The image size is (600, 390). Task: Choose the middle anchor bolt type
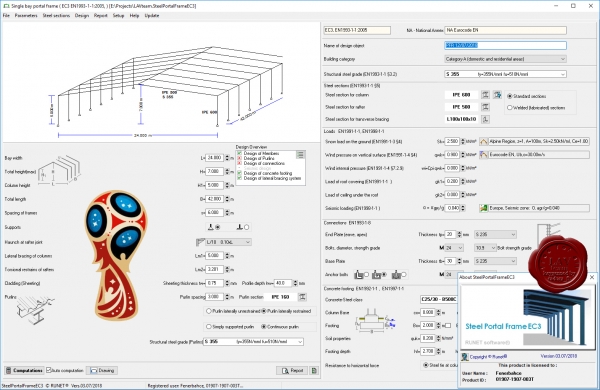point(384,274)
